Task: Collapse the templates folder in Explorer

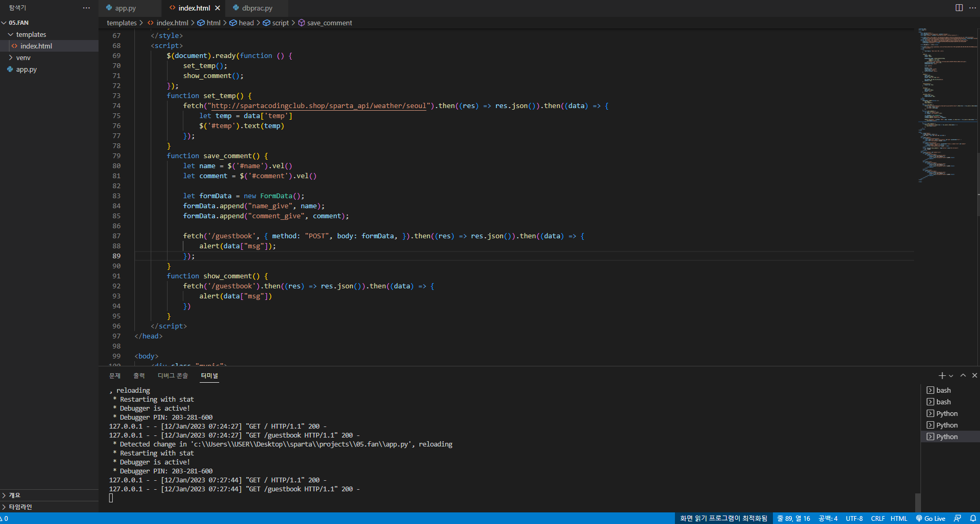Action: 49,34
